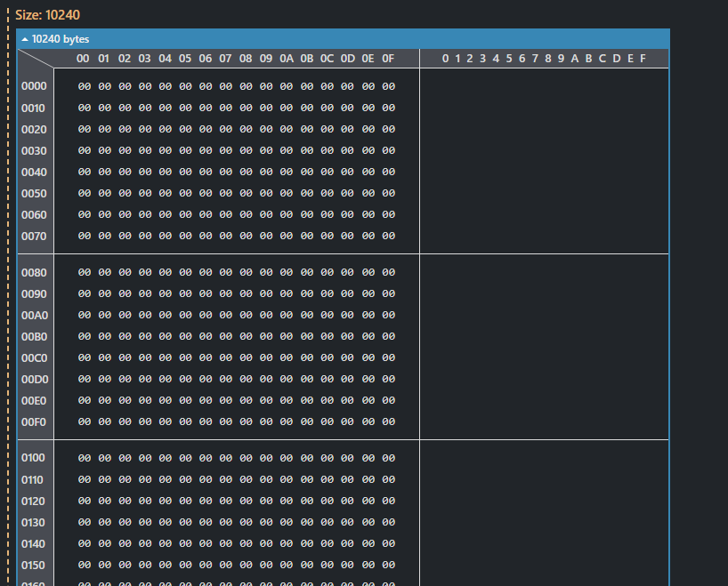This screenshot has width=728, height=586.
Task: Click ASCII column header 9
Action: pyautogui.click(x=562, y=59)
